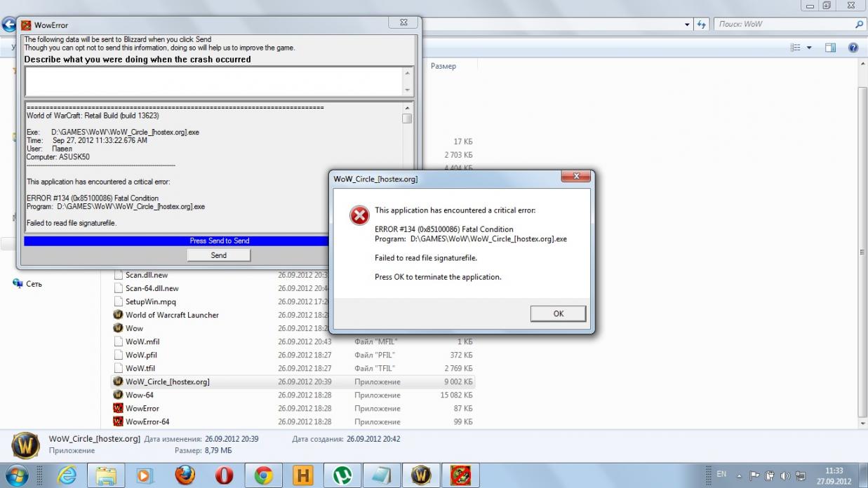Expand the view options dropdown arrow
Screen dimensions: 868x488
pos(808,48)
